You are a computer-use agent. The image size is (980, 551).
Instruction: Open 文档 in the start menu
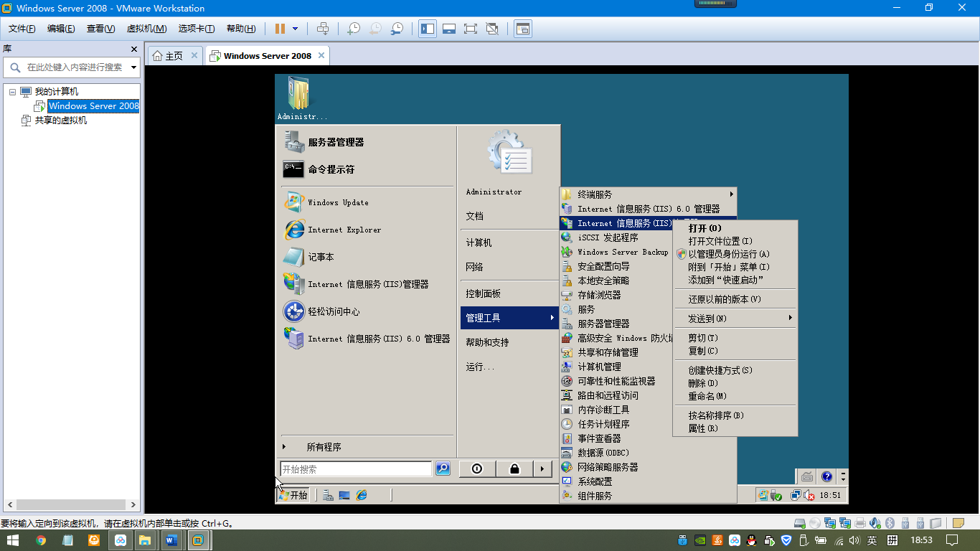[x=474, y=216]
